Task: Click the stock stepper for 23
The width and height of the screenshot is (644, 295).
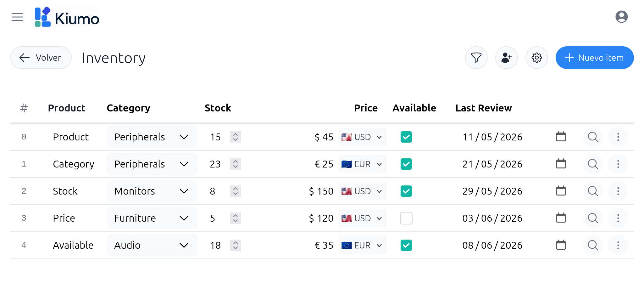Action: 235,164
